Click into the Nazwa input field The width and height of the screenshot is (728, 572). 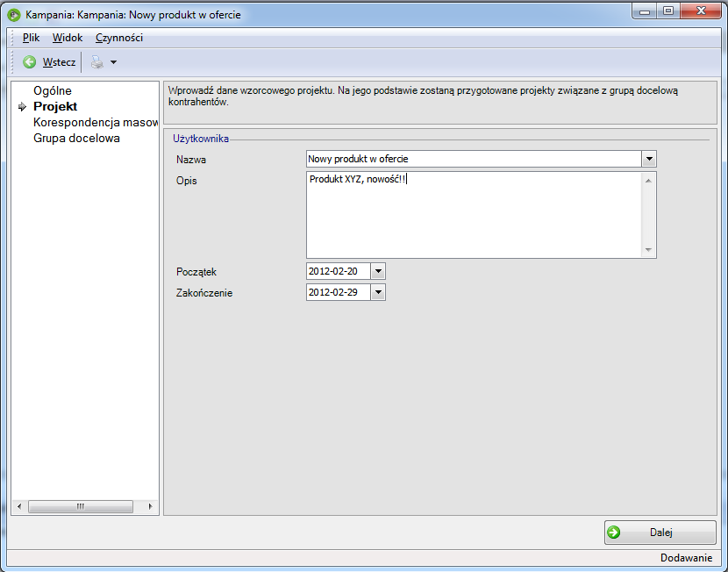tap(474, 159)
